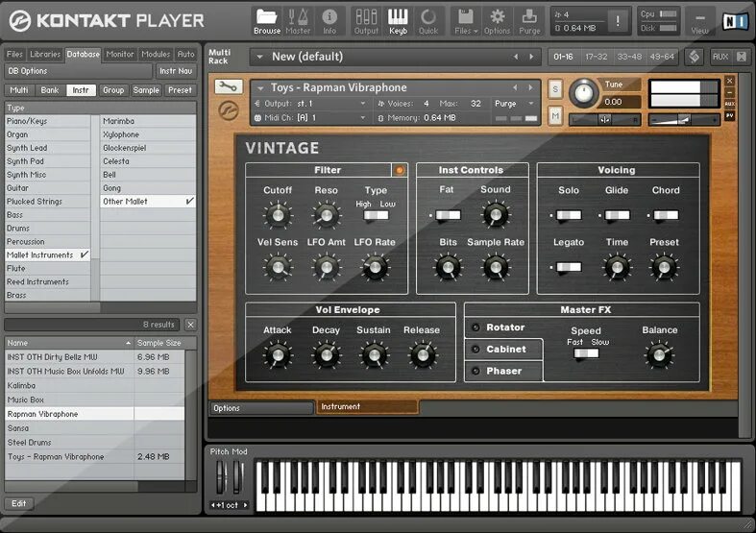Enable the Solo voicing switch
Viewport: 756px width, 533px height.
(569, 215)
